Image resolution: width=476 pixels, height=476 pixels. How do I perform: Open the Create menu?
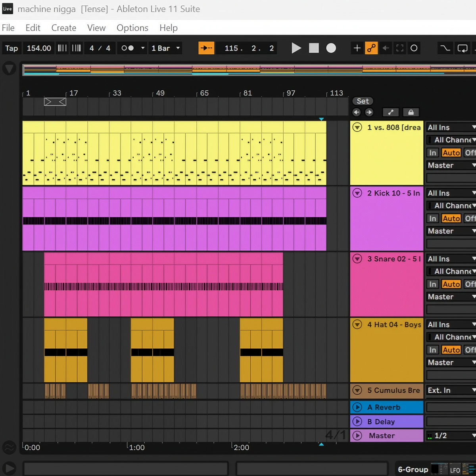pyautogui.click(x=63, y=28)
